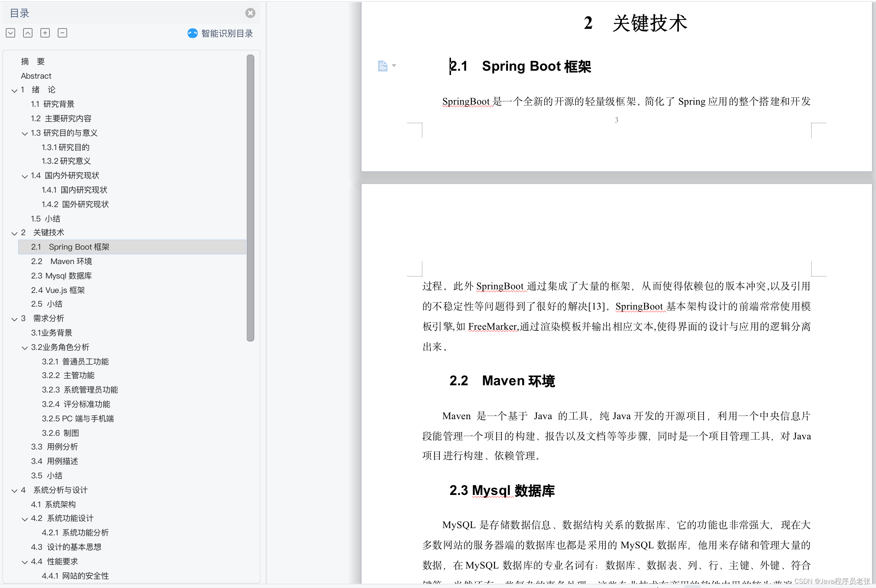Jump to Abstract entry in outline
This screenshot has width=876, height=588.
(36, 76)
